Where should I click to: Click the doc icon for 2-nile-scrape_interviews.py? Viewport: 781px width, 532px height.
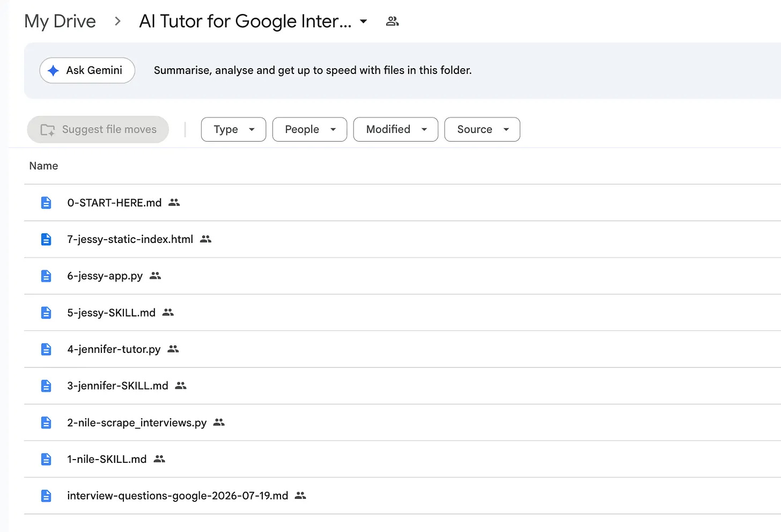pos(46,423)
